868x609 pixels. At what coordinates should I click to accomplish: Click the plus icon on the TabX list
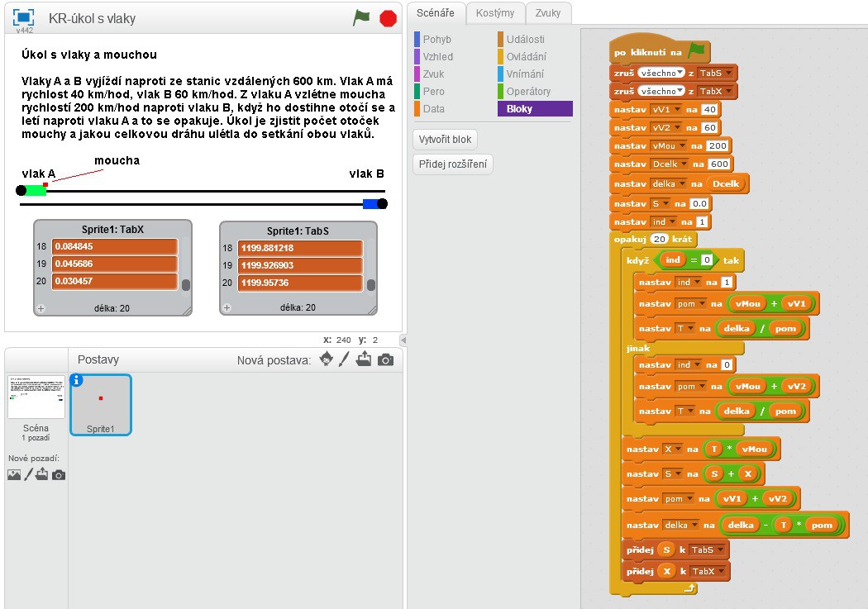pyautogui.click(x=41, y=308)
